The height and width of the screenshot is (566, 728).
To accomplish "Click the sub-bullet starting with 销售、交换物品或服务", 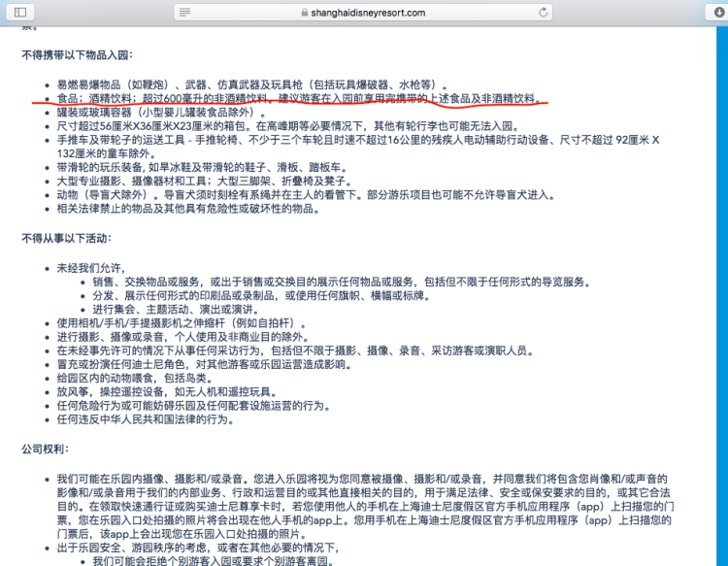I will (340, 282).
